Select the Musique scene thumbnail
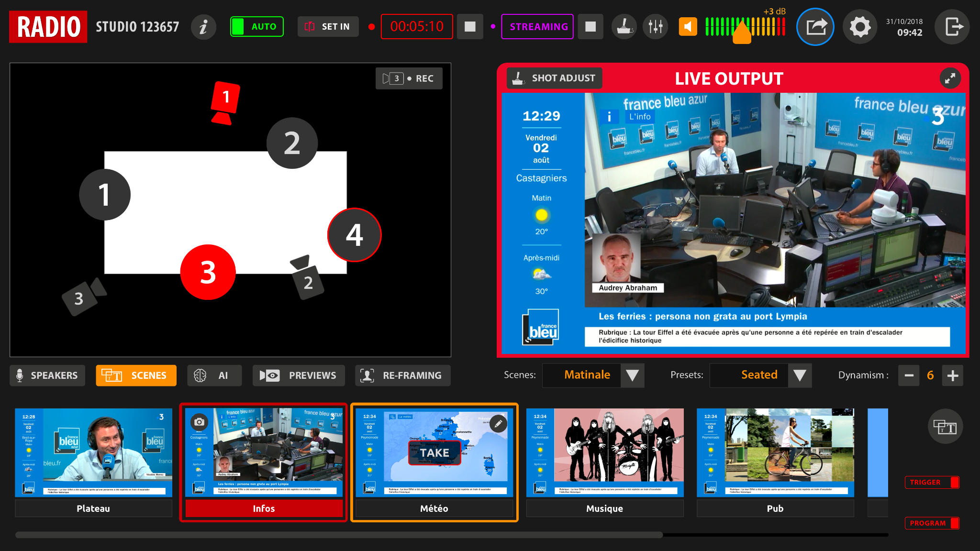 tap(605, 452)
